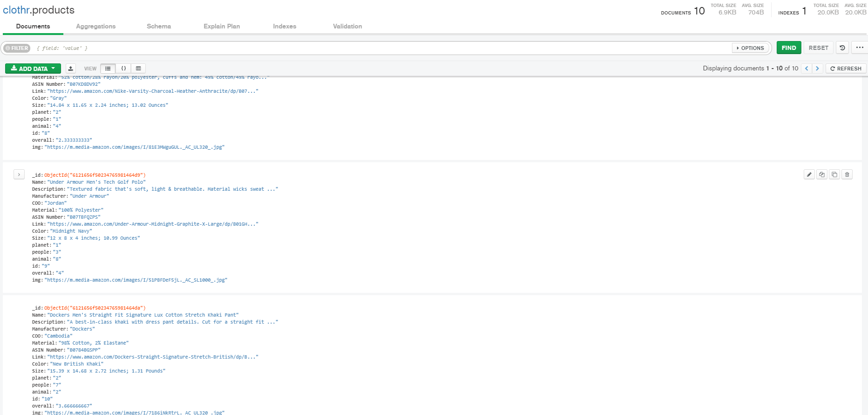Click the "B07TBFQZPS" ASIN value
868x415 pixels.
point(84,217)
